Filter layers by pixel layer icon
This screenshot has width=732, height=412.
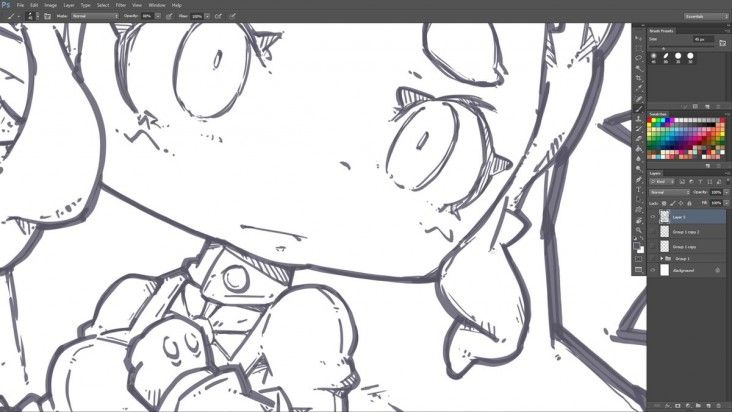tap(682, 182)
